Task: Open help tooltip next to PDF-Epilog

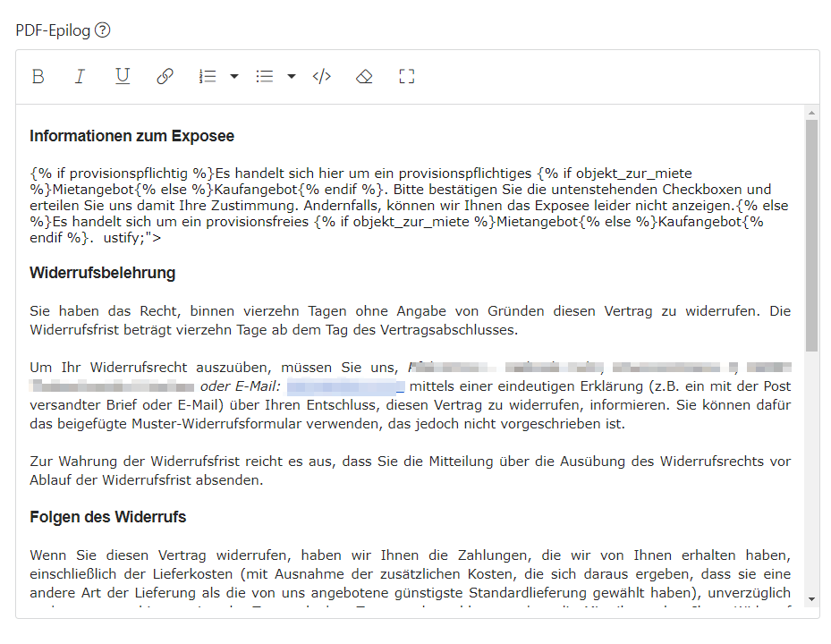Action: 103,30
